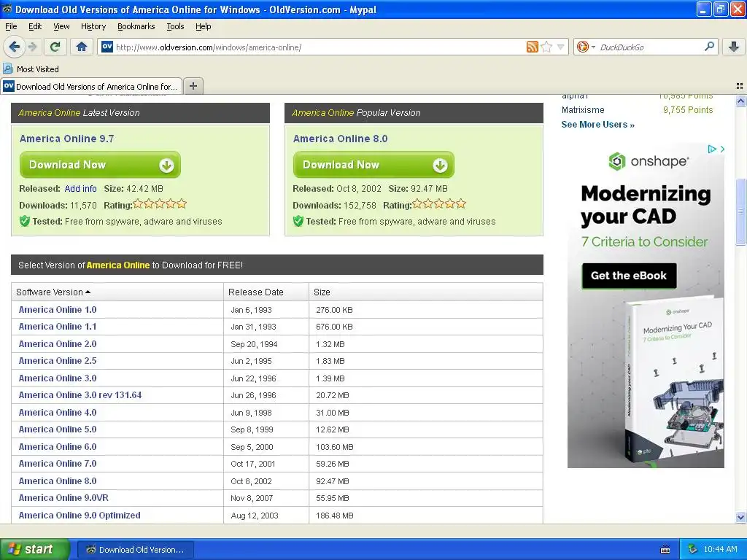Viewport: 747px width, 560px height.
Task: Click the Add info link
Action: click(80, 189)
